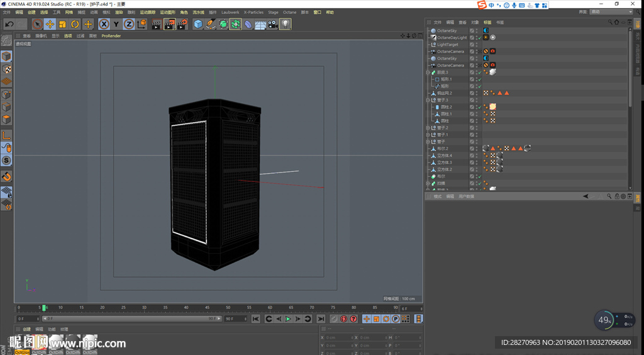Toggle the green enable check of OctaneDayLight
This screenshot has width=644, height=355.
[479, 38]
